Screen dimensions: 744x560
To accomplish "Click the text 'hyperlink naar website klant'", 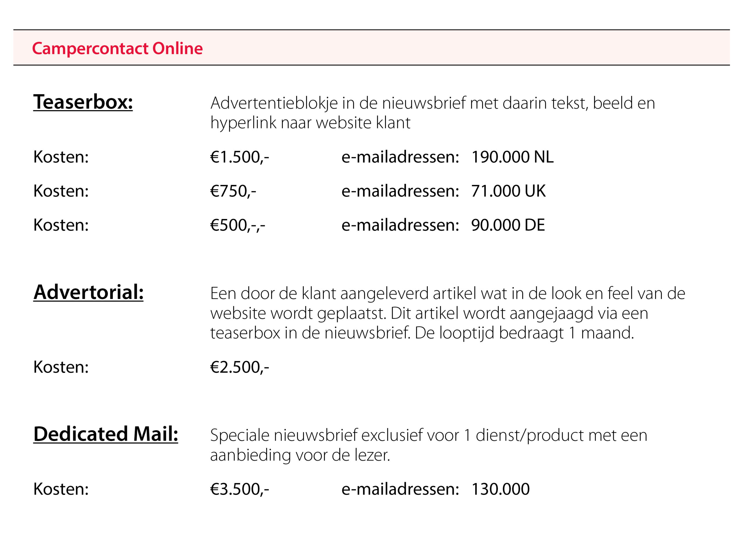I will point(310,123).
